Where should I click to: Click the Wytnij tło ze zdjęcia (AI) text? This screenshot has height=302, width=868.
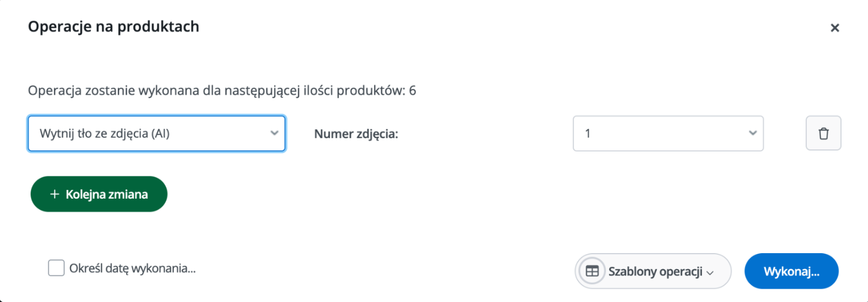tap(104, 134)
